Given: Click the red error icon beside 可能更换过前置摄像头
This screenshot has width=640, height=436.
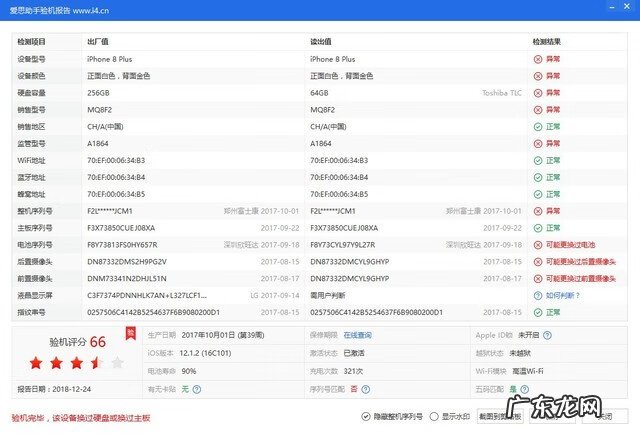Looking at the screenshot, I should pos(538,279).
